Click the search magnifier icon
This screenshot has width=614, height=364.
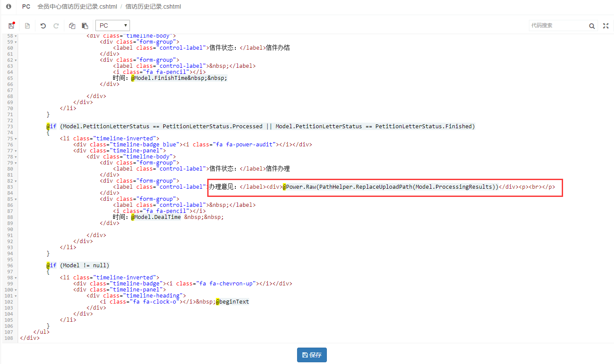(x=592, y=26)
